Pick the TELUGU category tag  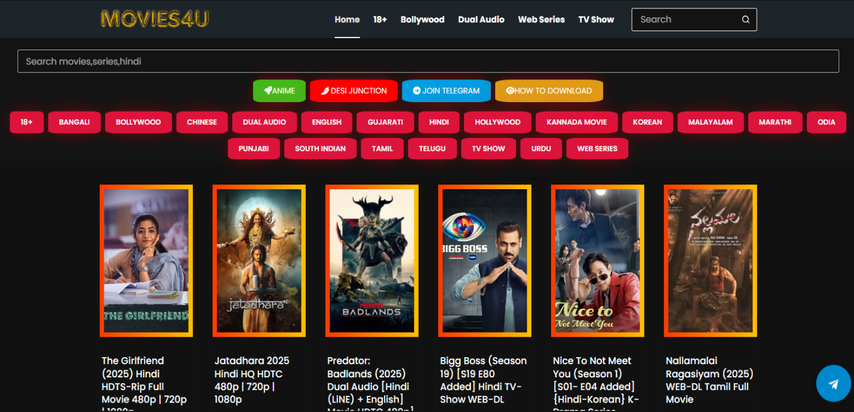(432, 148)
